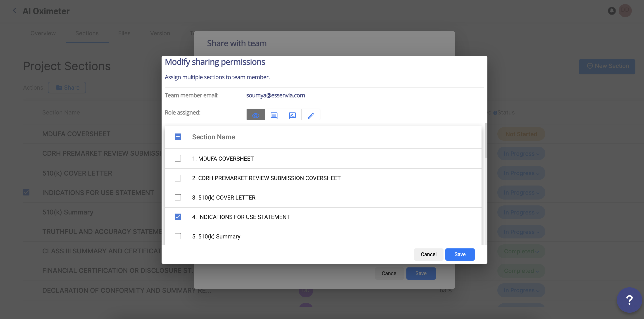Click Cancel in the Share with team dialog

point(389,273)
